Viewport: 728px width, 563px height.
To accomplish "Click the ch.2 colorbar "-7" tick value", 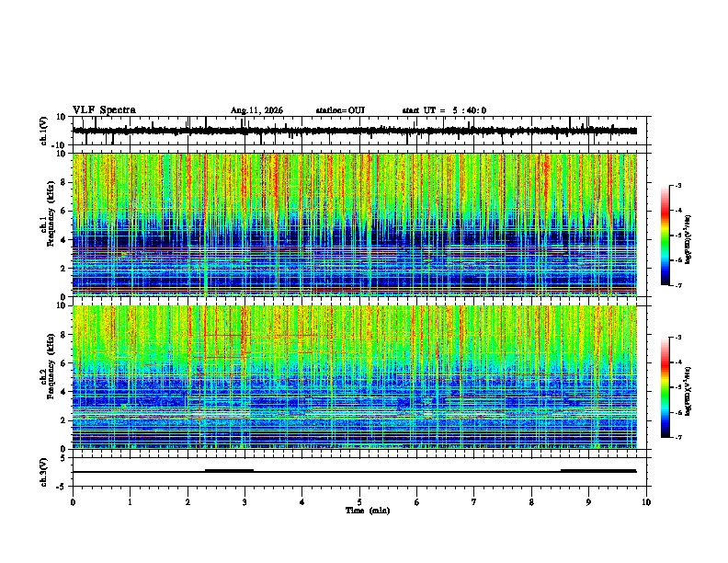I will tap(677, 438).
